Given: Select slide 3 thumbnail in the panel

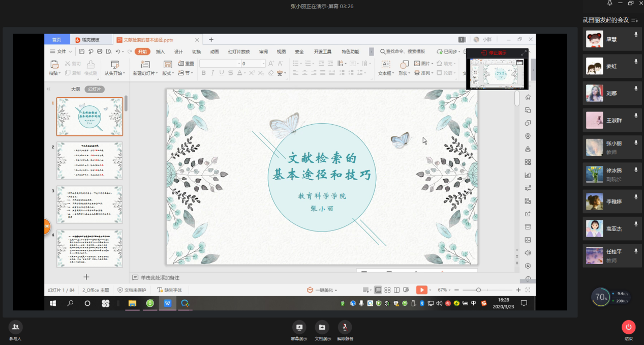Looking at the screenshot, I should point(89,205).
